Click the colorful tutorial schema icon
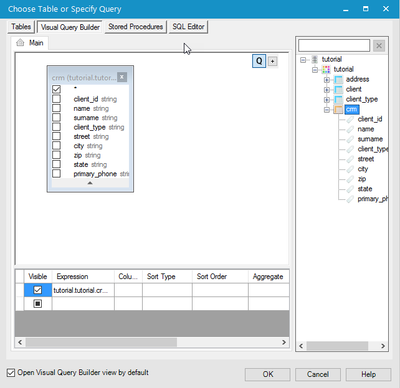Screen dimensions: 400x388 pyautogui.click(x=326, y=69)
